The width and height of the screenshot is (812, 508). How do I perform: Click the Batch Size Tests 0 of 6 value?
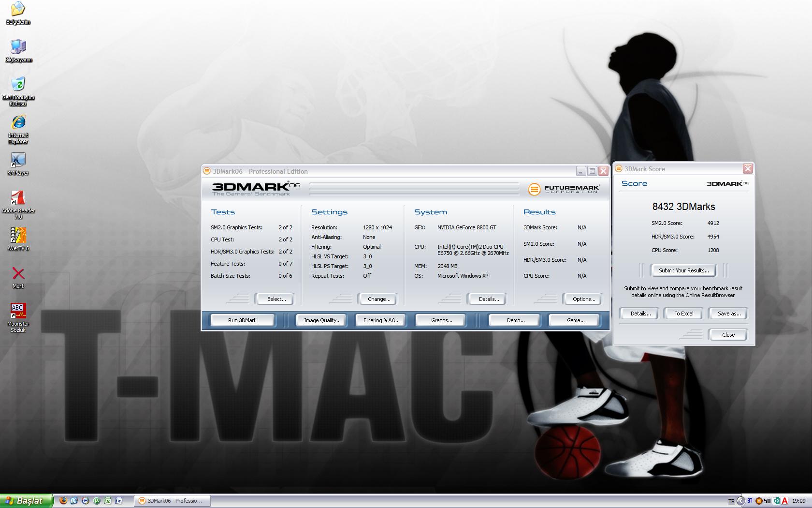coord(285,276)
